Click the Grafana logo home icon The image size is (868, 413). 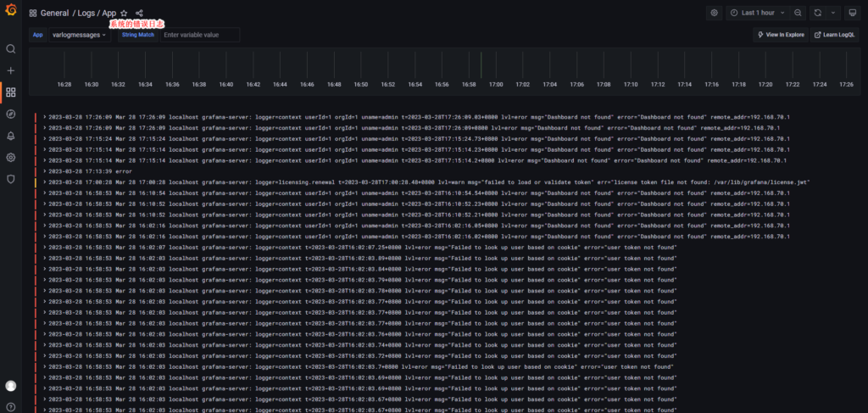click(x=10, y=13)
